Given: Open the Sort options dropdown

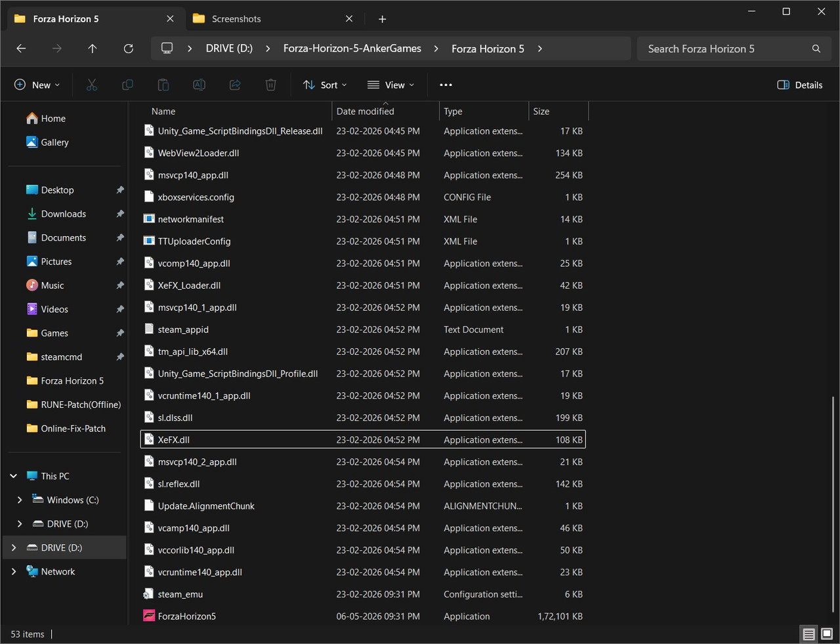Looking at the screenshot, I should pyautogui.click(x=325, y=85).
